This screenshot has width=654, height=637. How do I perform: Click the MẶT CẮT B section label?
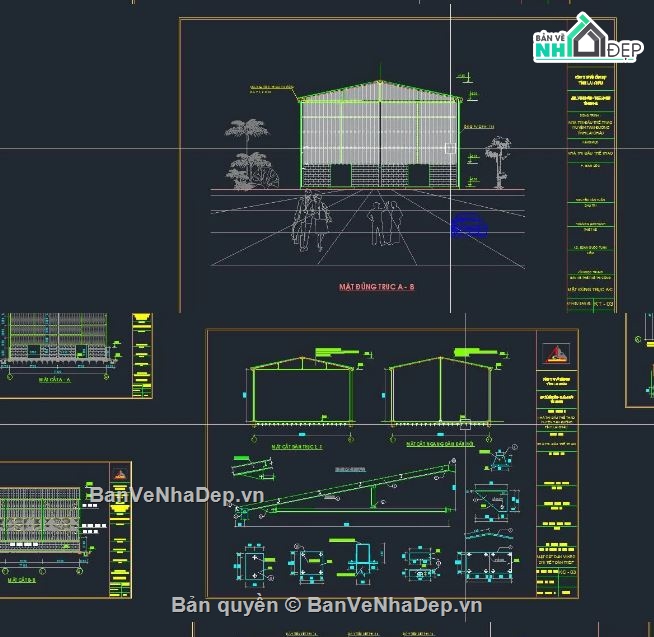pos(22,580)
